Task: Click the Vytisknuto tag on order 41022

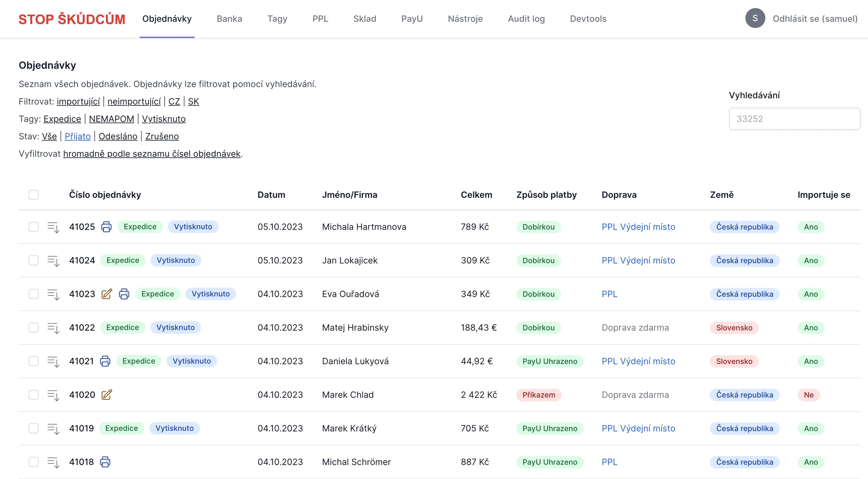Action: (175, 328)
